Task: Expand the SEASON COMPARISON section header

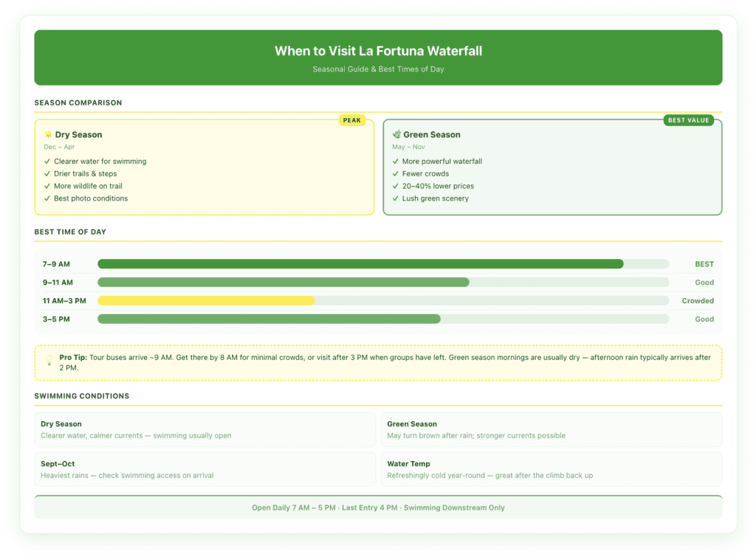Action: 78,103
